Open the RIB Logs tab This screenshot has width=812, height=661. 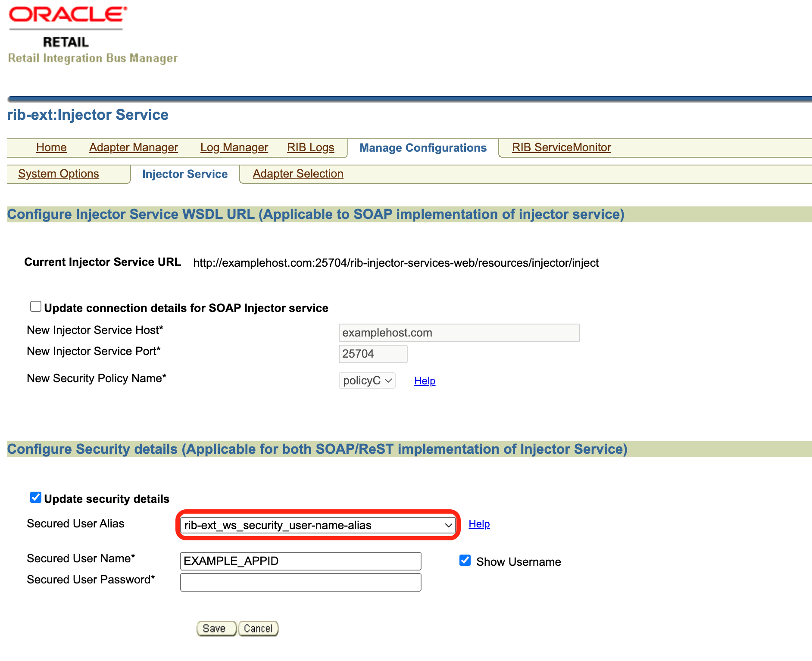click(x=310, y=147)
